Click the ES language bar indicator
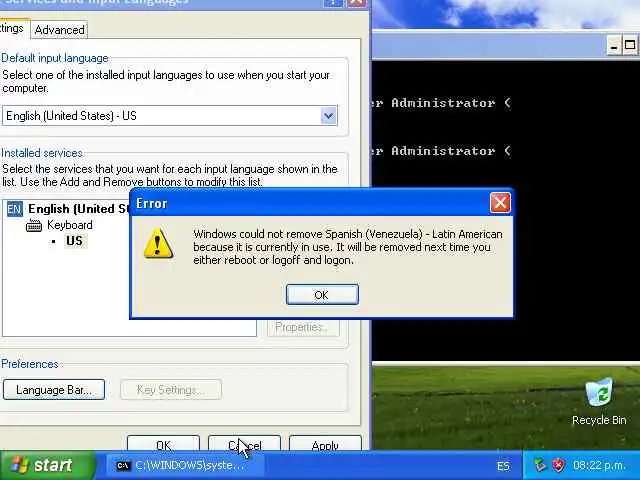Viewport: 640px width, 480px height. (x=503, y=466)
